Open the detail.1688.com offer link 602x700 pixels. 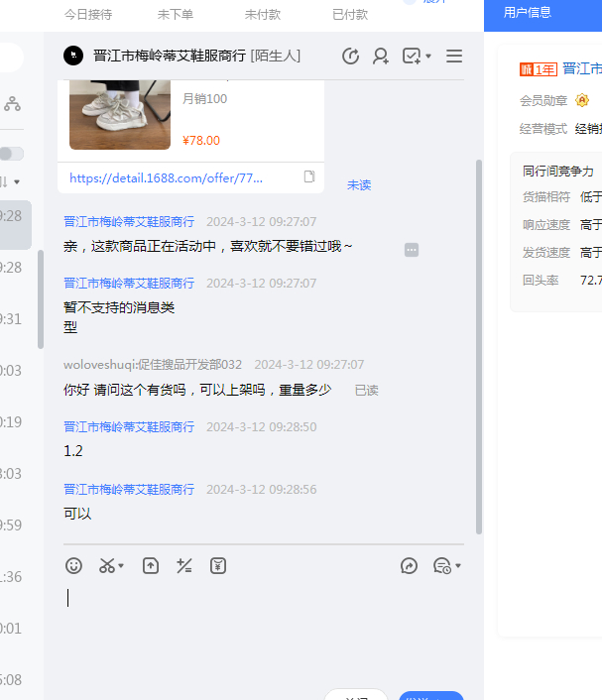(167, 178)
